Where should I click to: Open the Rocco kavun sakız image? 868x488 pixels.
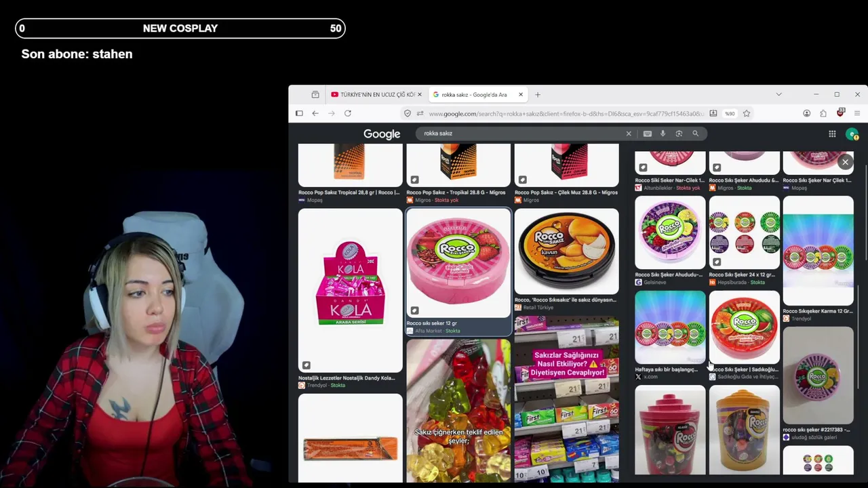[566, 251]
